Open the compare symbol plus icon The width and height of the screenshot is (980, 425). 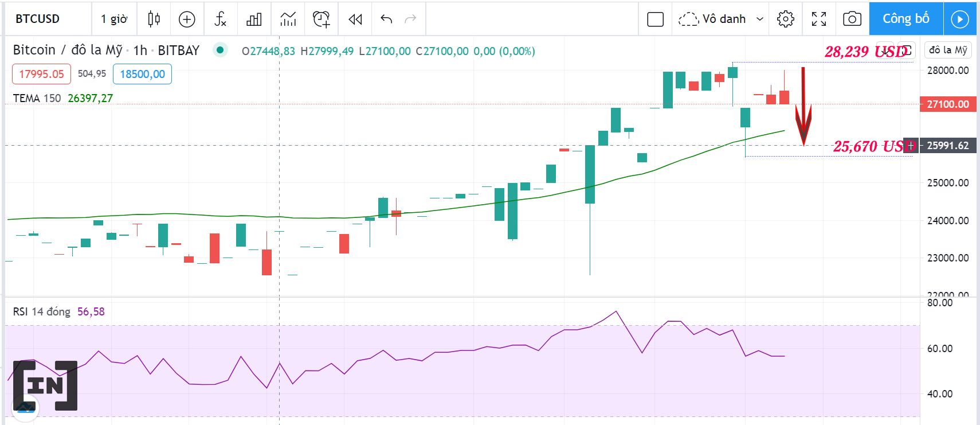[187, 18]
